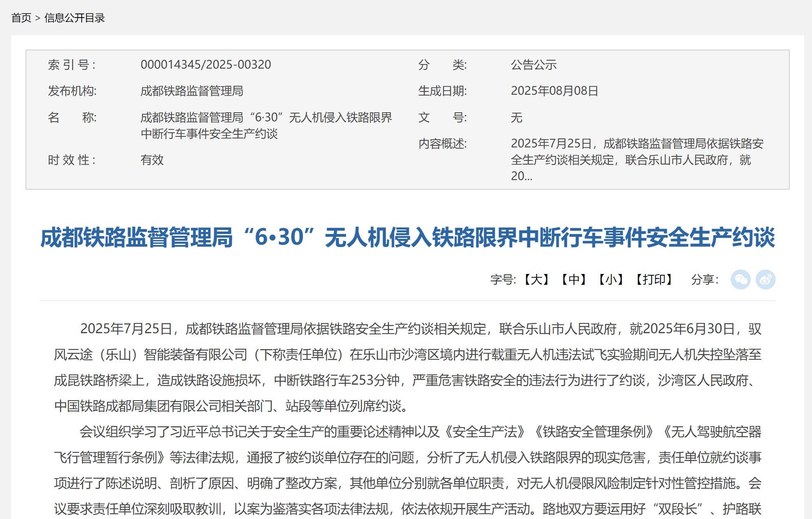Click the blue article headline
The height and width of the screenshot is (519, 812).
pos(407,237)
